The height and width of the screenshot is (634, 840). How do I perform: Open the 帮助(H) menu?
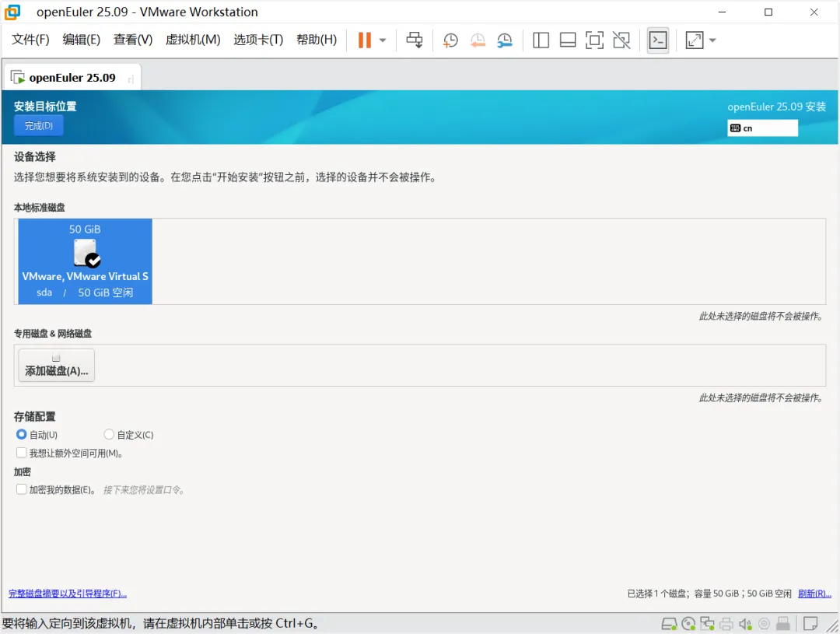coord(317,40)
